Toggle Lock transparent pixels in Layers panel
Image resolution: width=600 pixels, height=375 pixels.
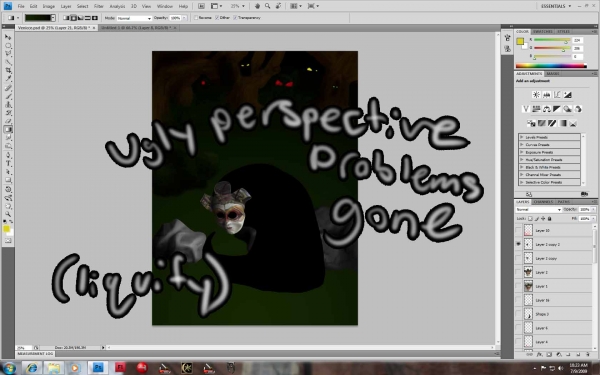point(530,218)
